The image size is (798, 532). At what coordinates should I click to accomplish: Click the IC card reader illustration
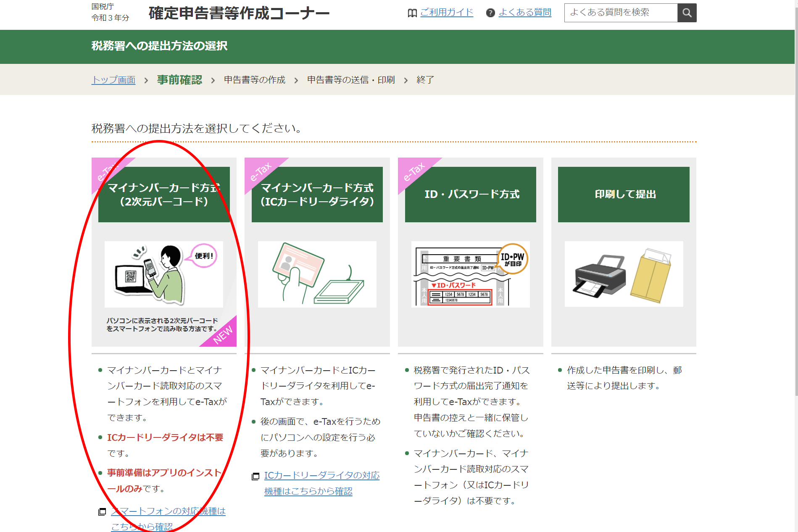317,274
